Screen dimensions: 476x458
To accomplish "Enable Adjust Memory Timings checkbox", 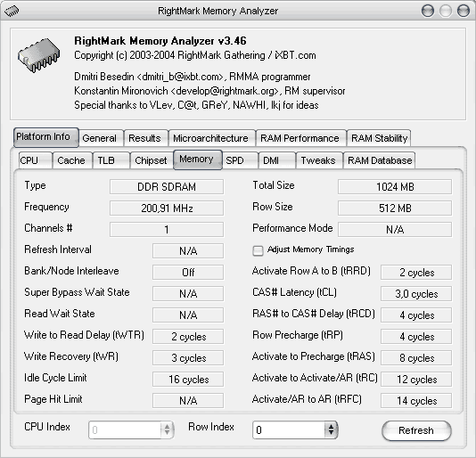I will pyautogui.click(x=258, y=250).
